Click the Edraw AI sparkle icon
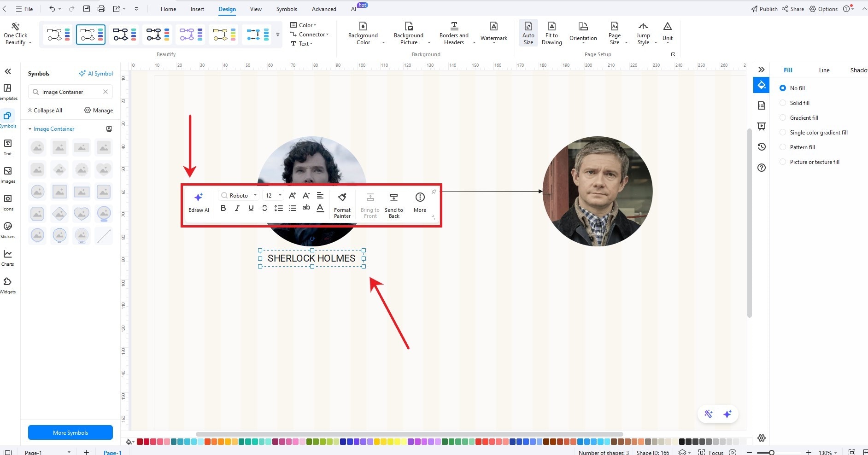This screenshot has height=455, width=868. tap(199, 198)
